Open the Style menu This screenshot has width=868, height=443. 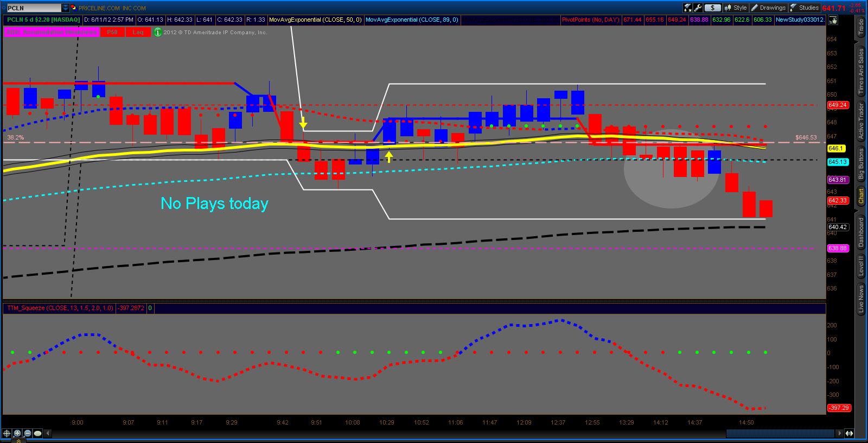point(736,8)
